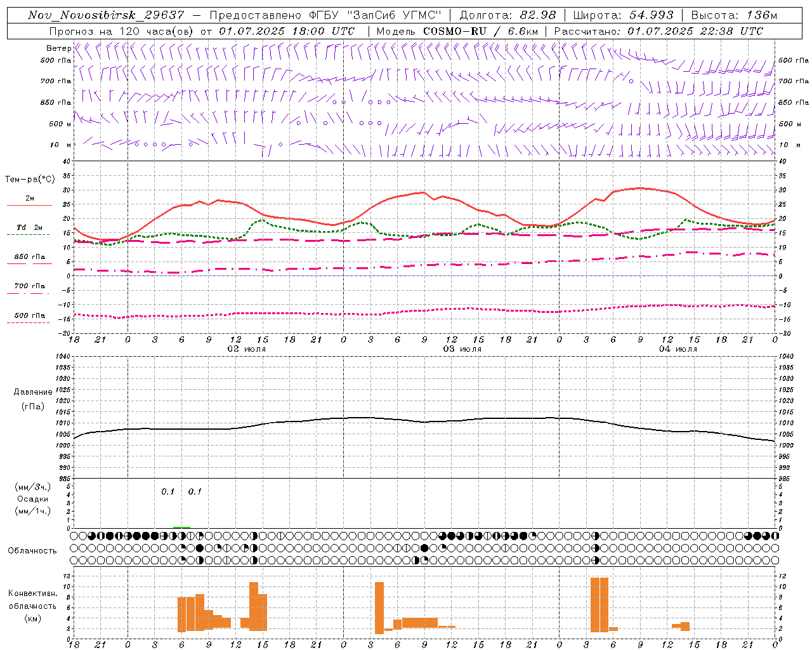Click the '(мм/1ч.)' hourly precipitation label
Viewport: 812px width, 650px height.
32,511
